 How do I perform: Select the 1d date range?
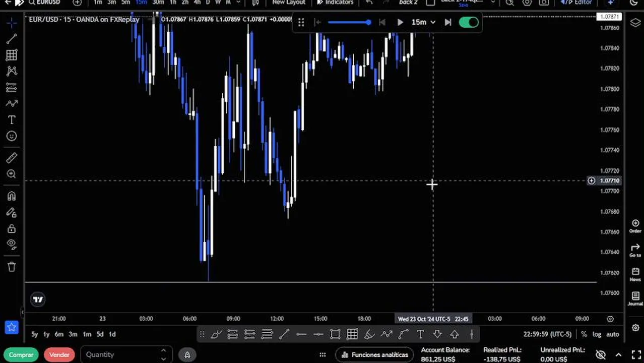click(112, 334)
